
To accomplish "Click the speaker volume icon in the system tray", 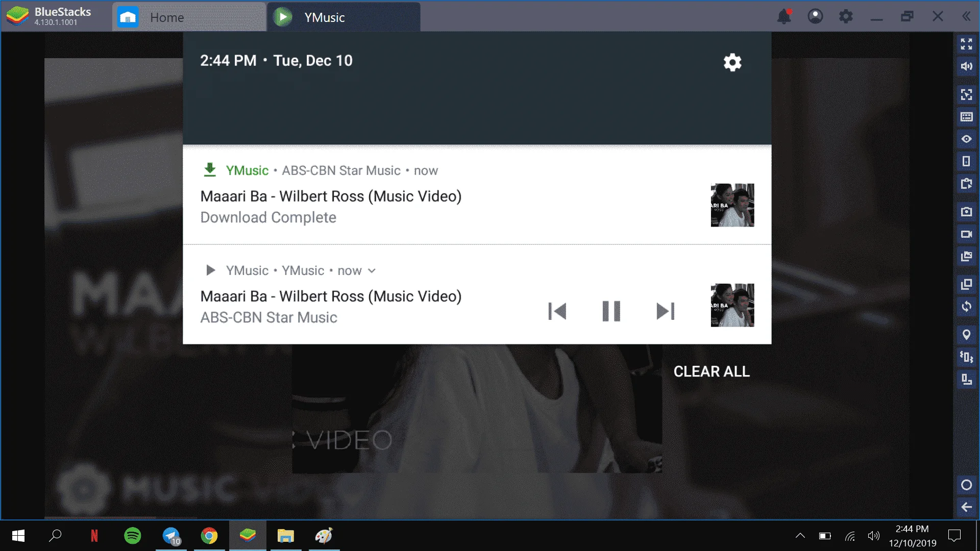I will [874, 536].
